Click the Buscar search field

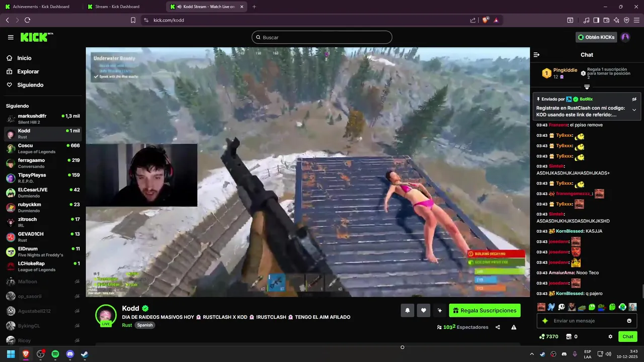[x=322, y=37]
